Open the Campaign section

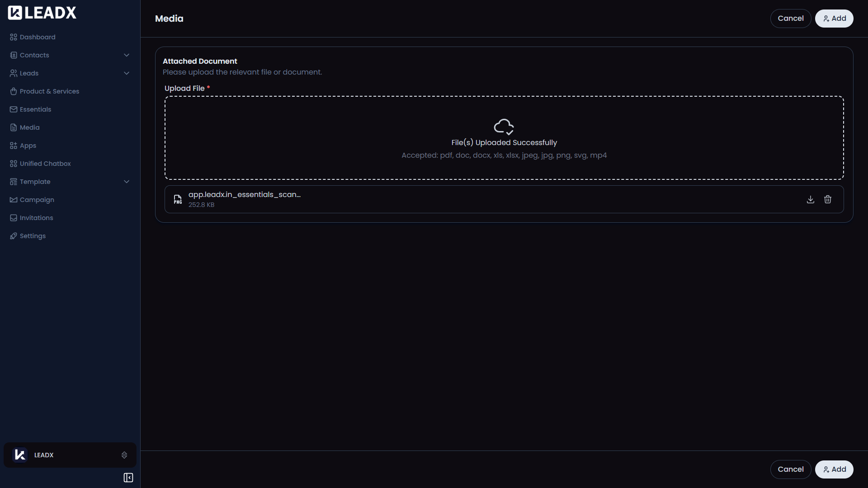pyautogui.click(x=37, y=200)
